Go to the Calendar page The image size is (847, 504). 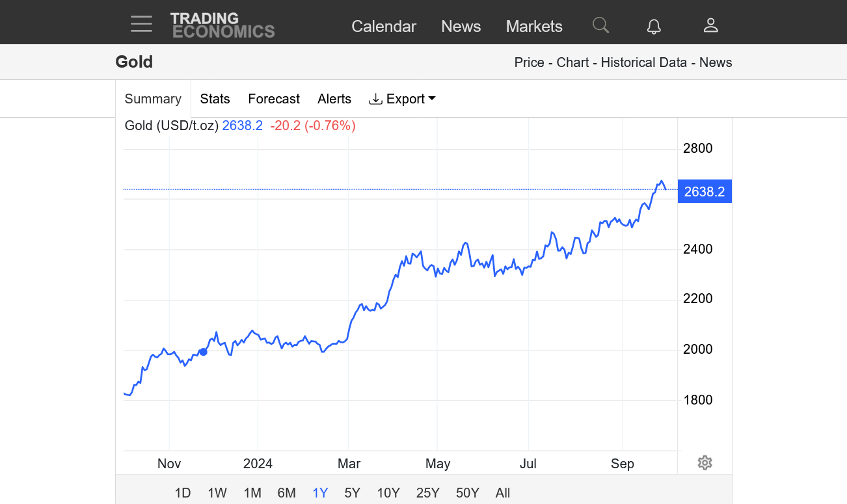(x=384, y=27)
